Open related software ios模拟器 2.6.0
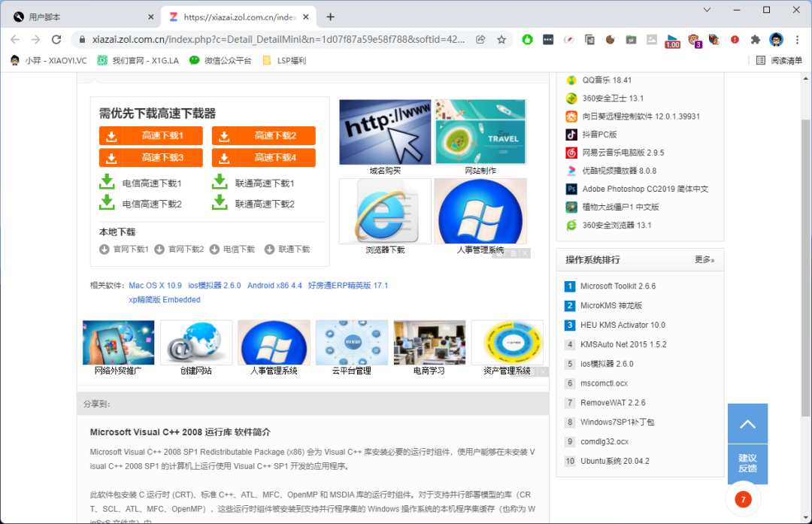Image resolution: width=812 pixels, height=524 pixels. click(214, 285)
